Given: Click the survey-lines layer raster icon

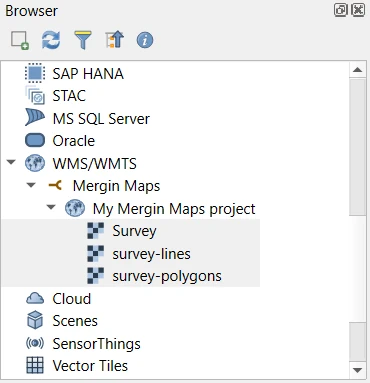Looking at the screenshot, I should (x=95, y=253).
